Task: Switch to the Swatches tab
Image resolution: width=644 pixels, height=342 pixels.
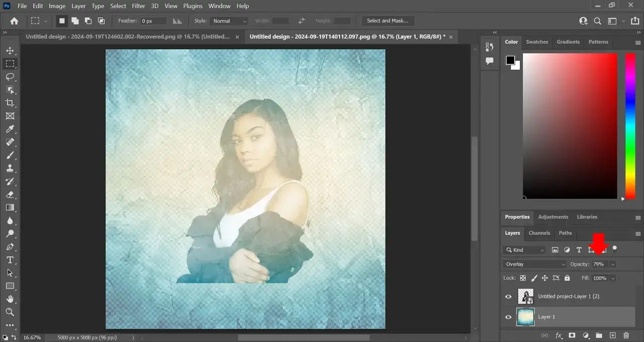Action: 537,42
